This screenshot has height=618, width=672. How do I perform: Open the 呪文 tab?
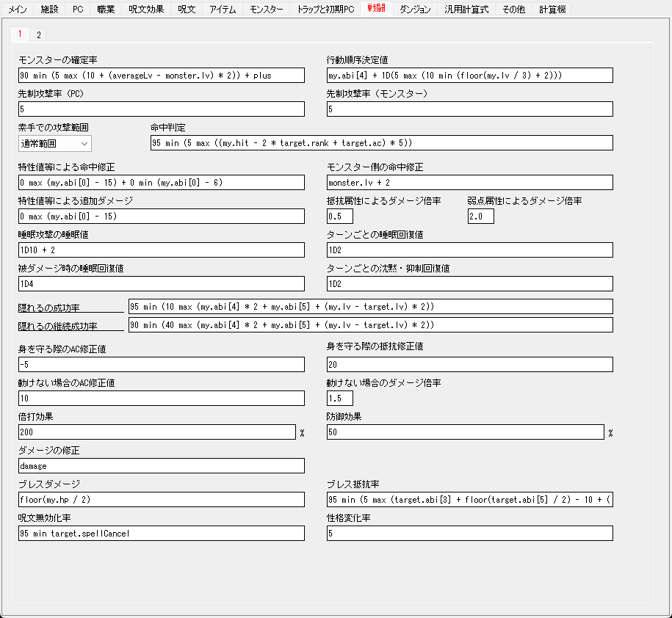(x=187, y=9)
